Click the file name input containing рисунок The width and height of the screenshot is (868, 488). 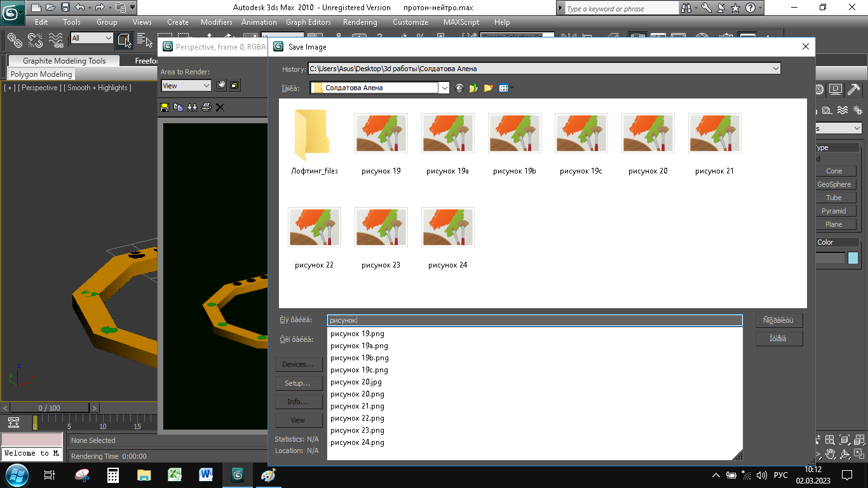(x=534, y=321)
